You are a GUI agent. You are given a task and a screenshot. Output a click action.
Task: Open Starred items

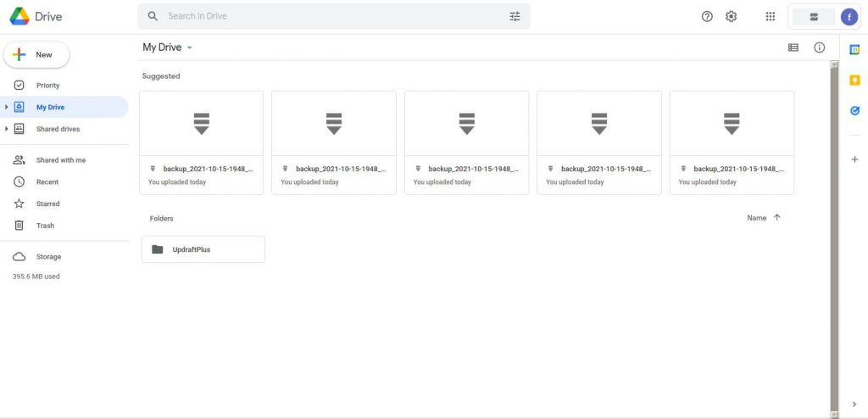pyautogui.click(x=64, y=204)
